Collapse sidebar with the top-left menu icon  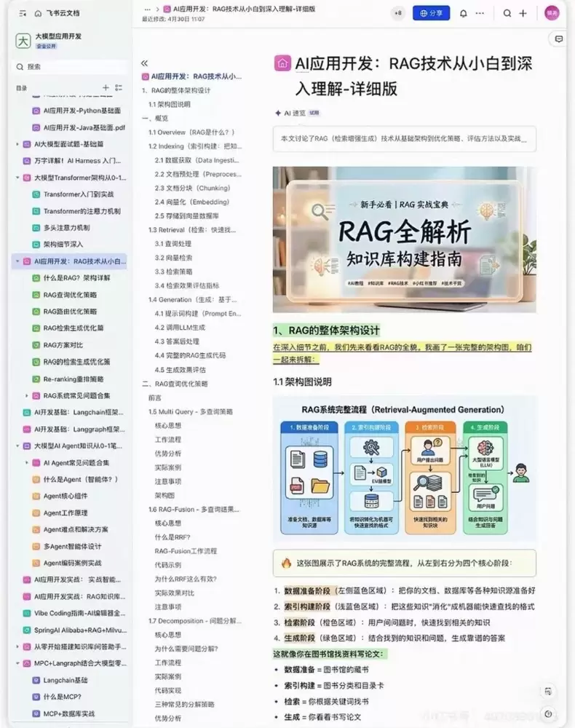(x=23, y=13)
